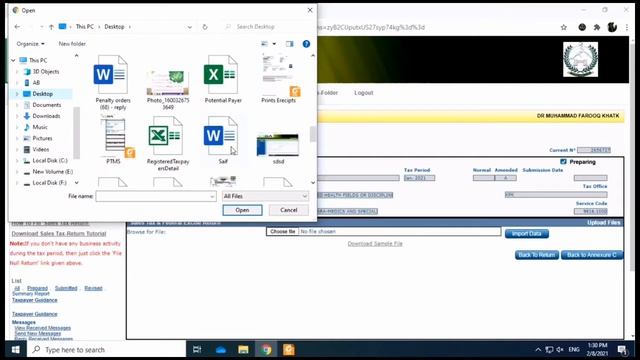
Task: Open Task View on the taskbar
Action: pos(197,350)
